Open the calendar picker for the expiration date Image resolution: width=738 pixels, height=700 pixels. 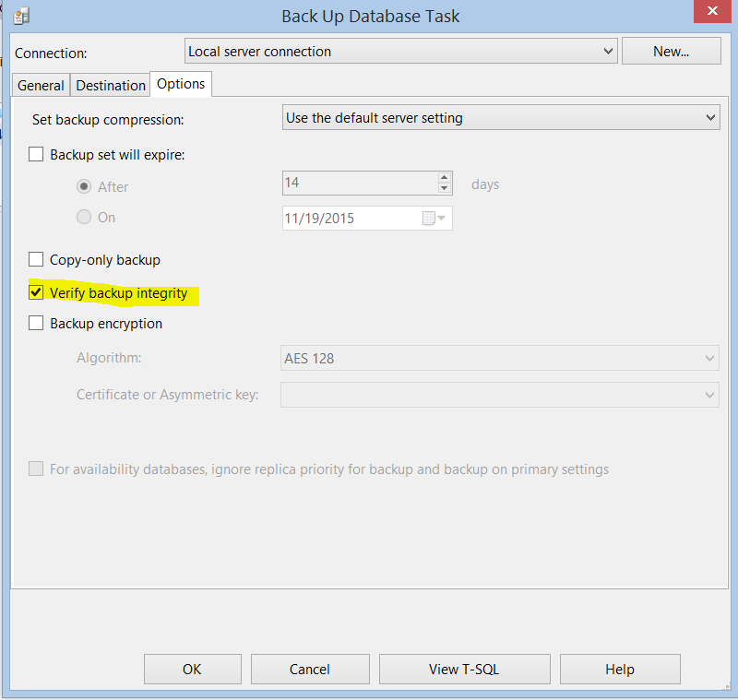[x=434, y=219]
